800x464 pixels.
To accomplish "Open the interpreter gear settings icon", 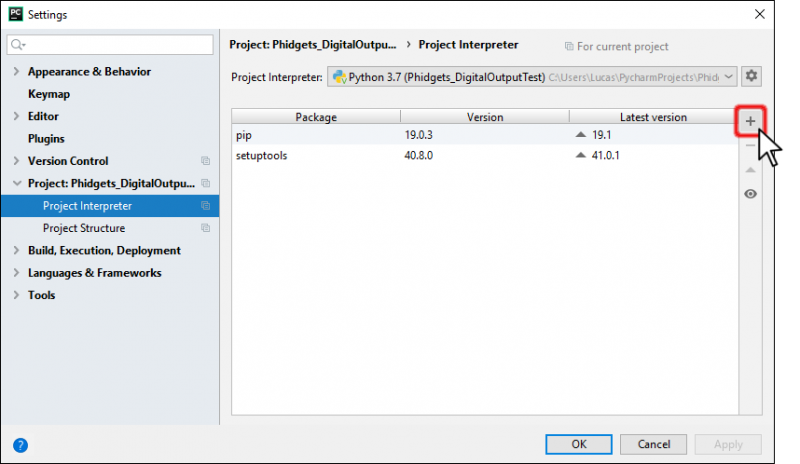I will click(751, 77).
